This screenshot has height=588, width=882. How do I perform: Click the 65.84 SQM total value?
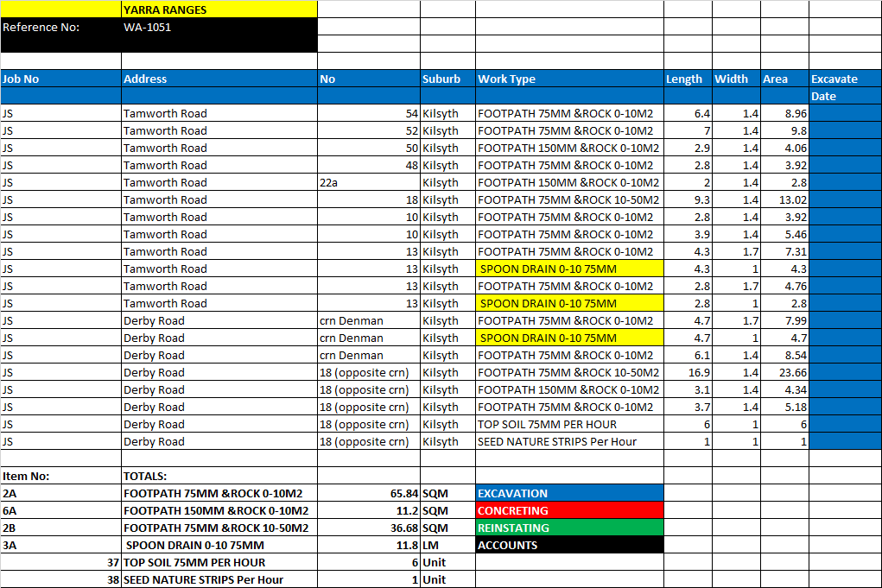pyautogui.click(x=368, y=493)
